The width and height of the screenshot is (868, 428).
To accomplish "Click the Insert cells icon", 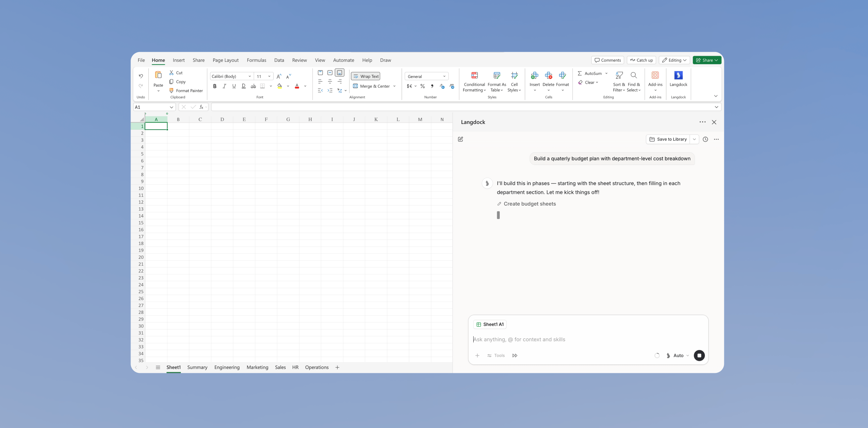I will tap(534, 75).
